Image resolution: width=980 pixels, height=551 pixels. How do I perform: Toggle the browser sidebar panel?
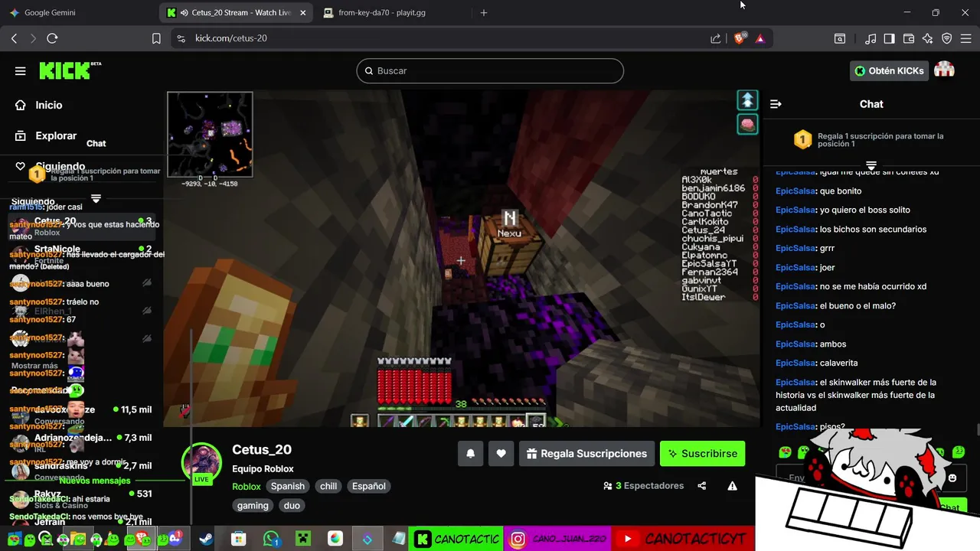click(889, 38)
